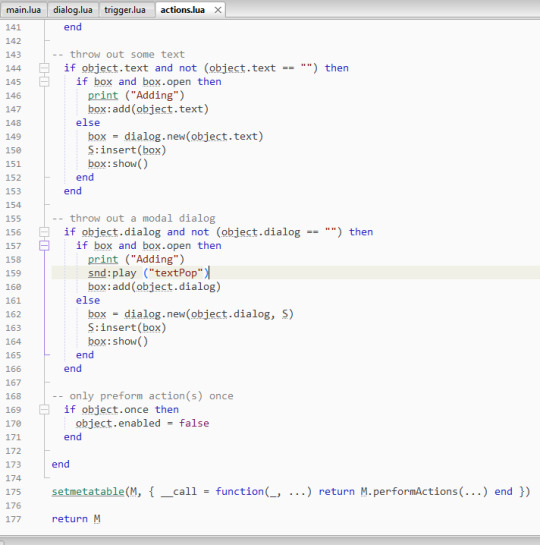This screenshot has width=540, height=545.
Task: Click 'function' keyword on line 175
Action: click(240, 491)
